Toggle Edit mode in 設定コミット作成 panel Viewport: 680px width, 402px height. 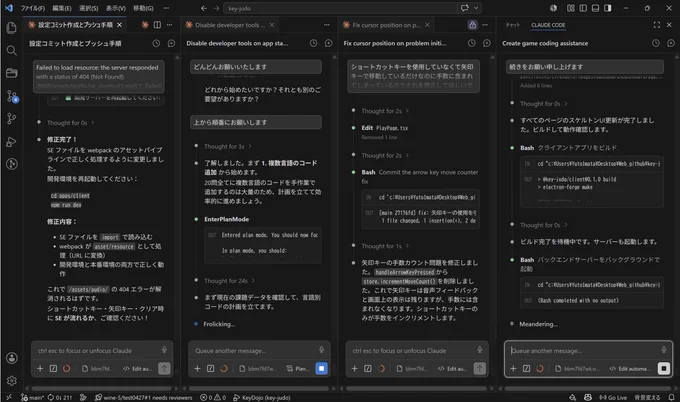click(137, 369)
